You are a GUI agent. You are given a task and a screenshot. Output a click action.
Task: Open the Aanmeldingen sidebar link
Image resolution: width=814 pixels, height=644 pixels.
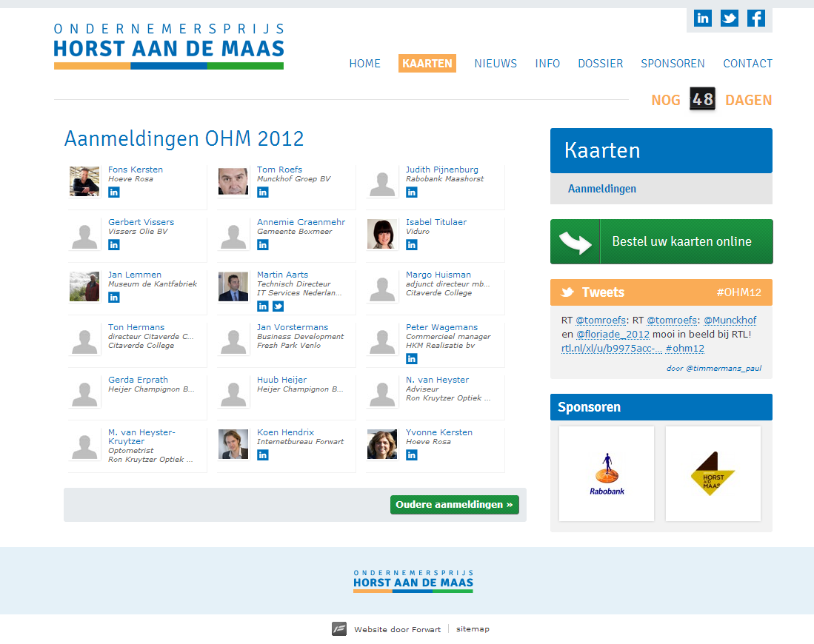tap(601, 189)
